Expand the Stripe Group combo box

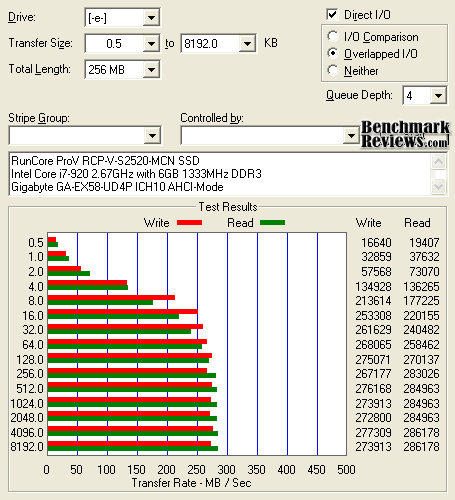(x=152, y=136)
